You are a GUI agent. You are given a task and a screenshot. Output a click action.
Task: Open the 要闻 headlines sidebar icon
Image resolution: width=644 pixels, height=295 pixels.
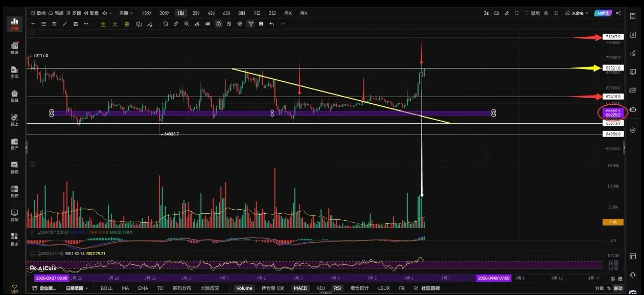coord(14,72)
